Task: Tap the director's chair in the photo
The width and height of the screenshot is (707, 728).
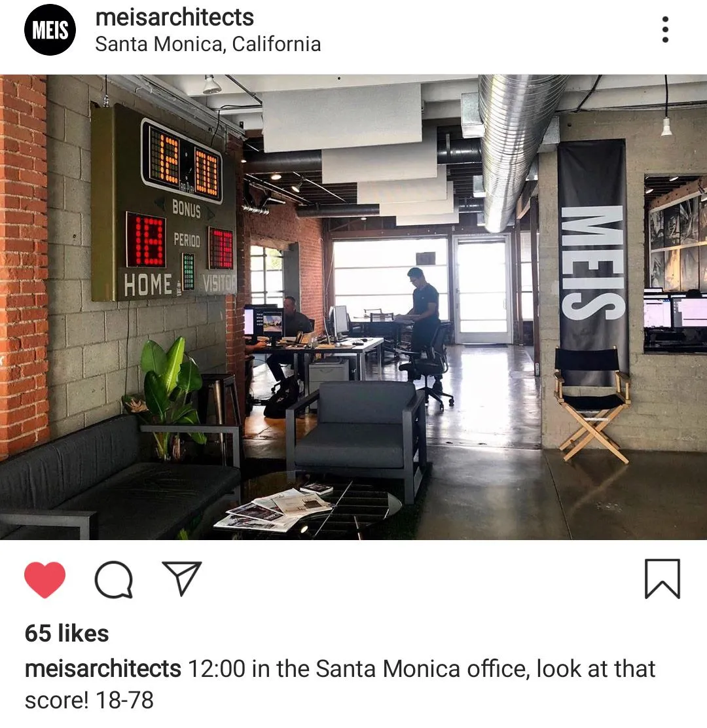Action: 592,404
